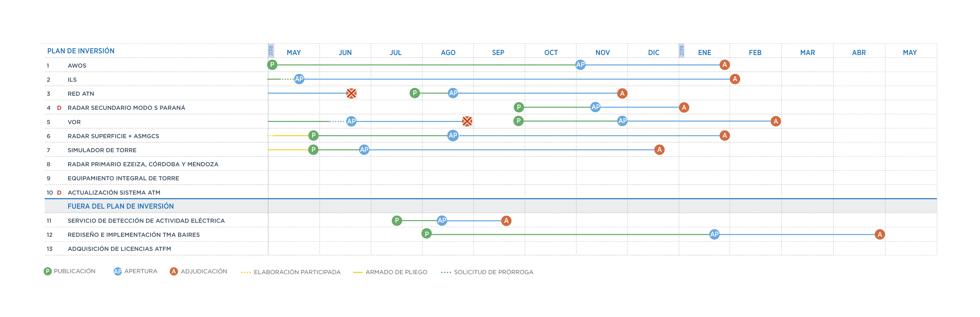
Task: Click the VOR cancelled X marker
Action: tap(467, 121)
